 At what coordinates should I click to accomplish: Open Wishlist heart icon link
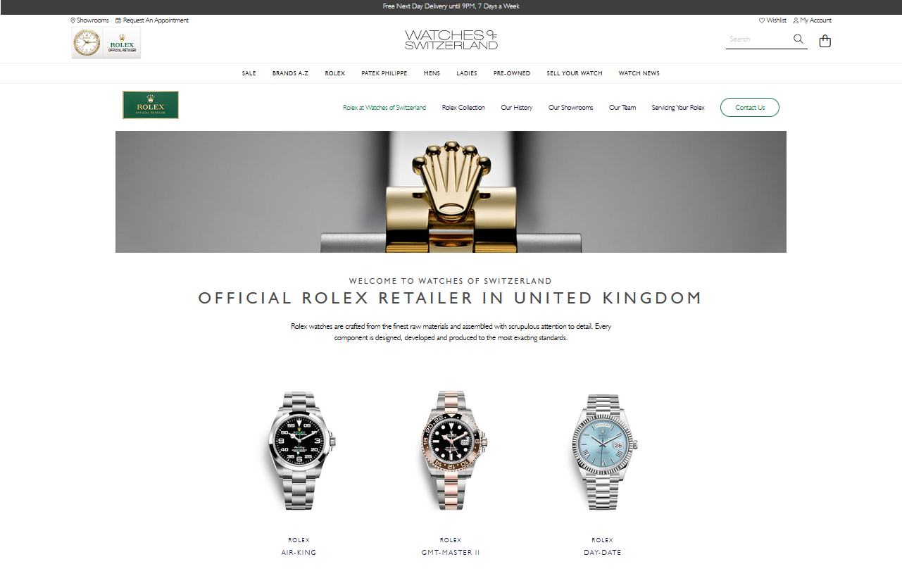pyautogui.click(x=762, y=20)
